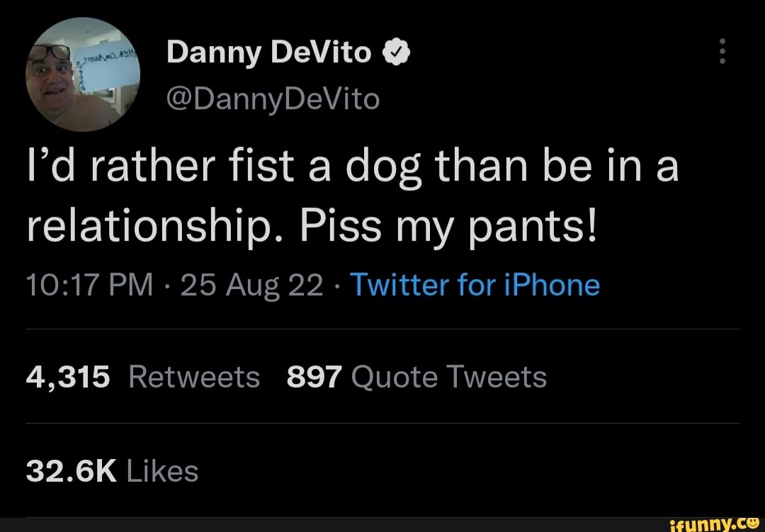Open the Twitter for iPhone source link
This screenshot has width=765, height=532.
pyautogui.click(x=477, y=285)
